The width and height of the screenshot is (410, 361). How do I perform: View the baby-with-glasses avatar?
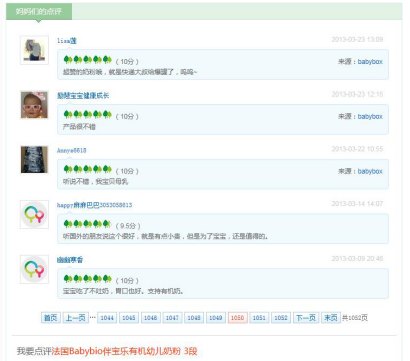pyautogui.click(x=34, y=105)
